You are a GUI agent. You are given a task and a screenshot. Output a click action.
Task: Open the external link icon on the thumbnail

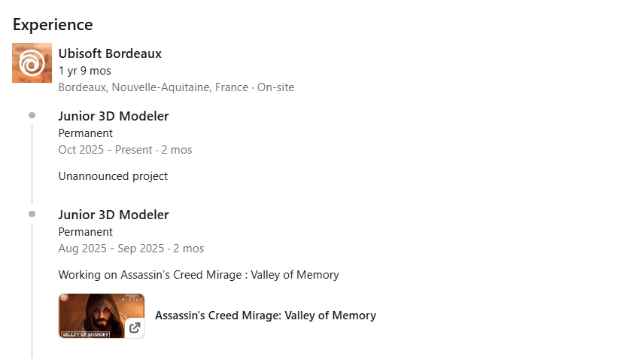tap(134, 328)
